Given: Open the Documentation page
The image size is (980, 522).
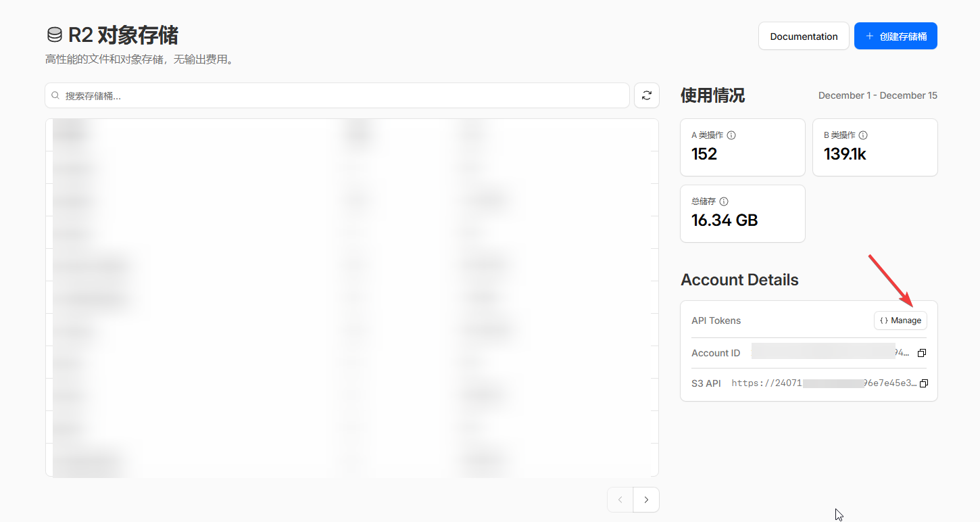Looking at the screenshot, I should click(804, 37).
